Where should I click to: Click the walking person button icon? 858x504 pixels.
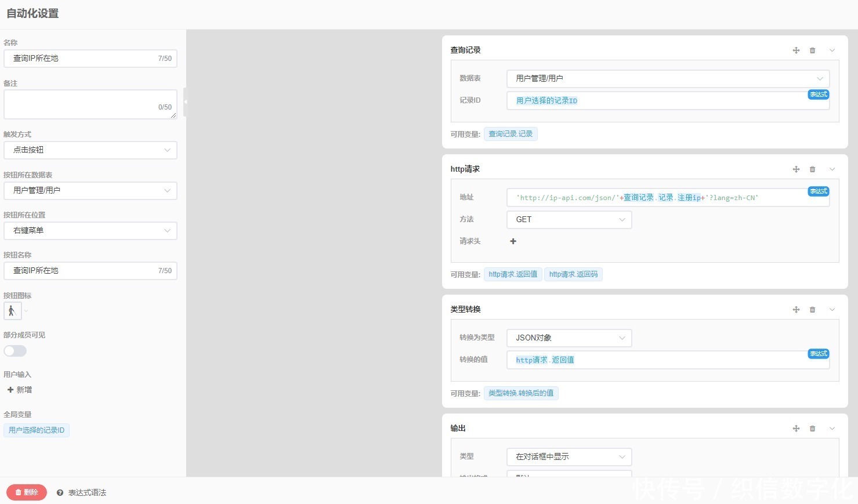(x=13, y=311)
